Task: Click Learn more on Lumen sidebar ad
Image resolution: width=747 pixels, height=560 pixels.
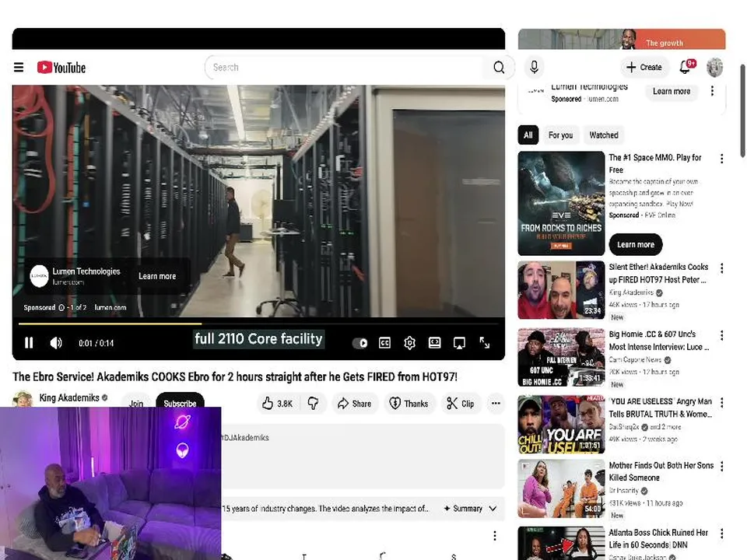Action: click(672, 92)
